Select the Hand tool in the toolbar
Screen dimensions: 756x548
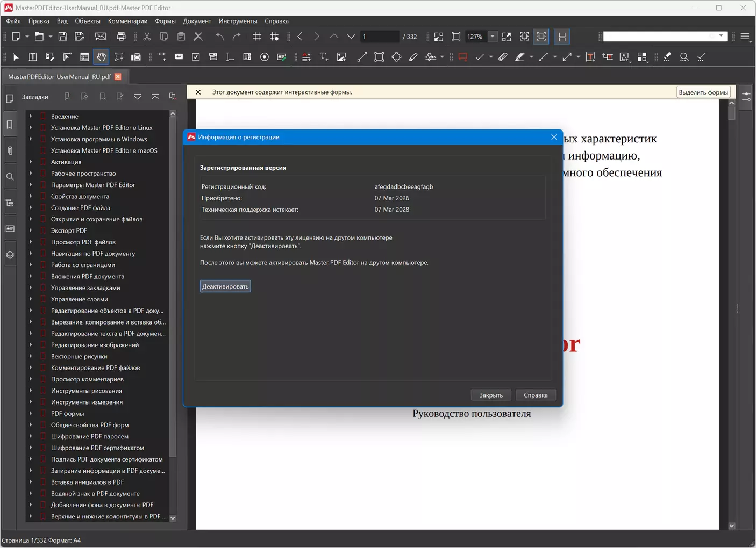coord(101,57)
